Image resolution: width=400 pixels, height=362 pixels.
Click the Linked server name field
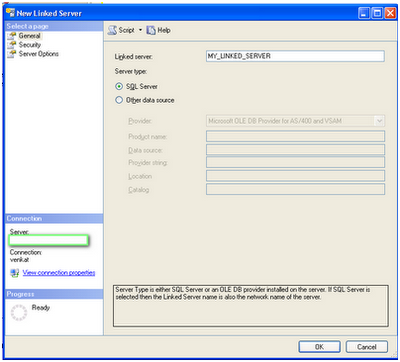(x=295, y=56)
